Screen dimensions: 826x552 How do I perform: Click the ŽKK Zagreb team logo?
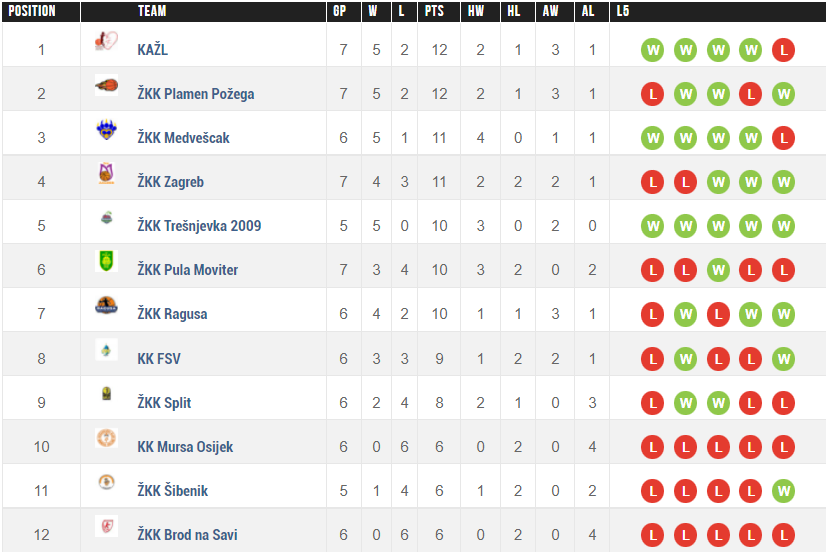pos(105,174)
